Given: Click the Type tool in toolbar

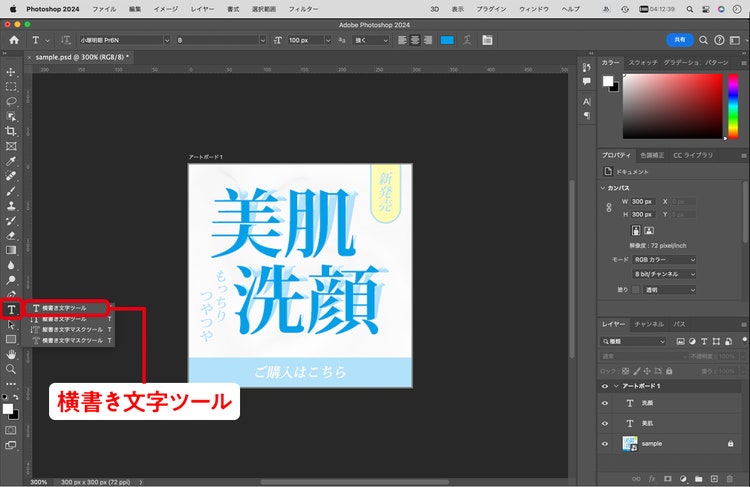Looking at the screenshot, I should (11, 310).
